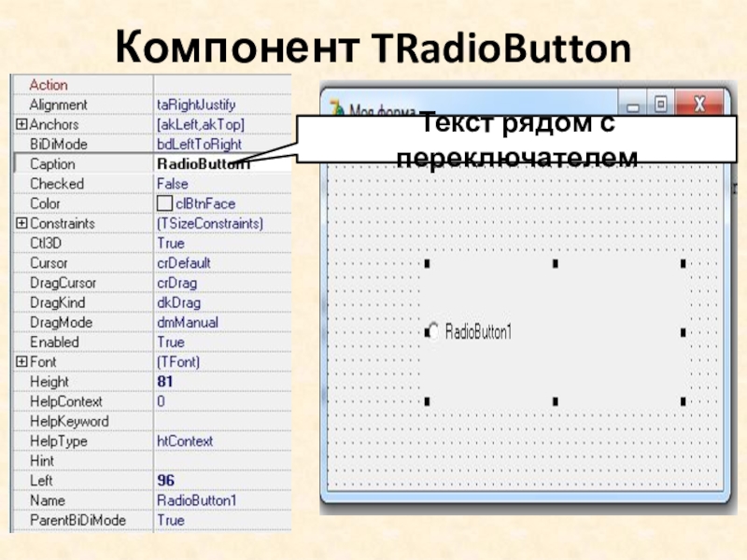Select the DragKind property name
The width and height of the screenshot is (747, 560).
[x=58, y=302]
